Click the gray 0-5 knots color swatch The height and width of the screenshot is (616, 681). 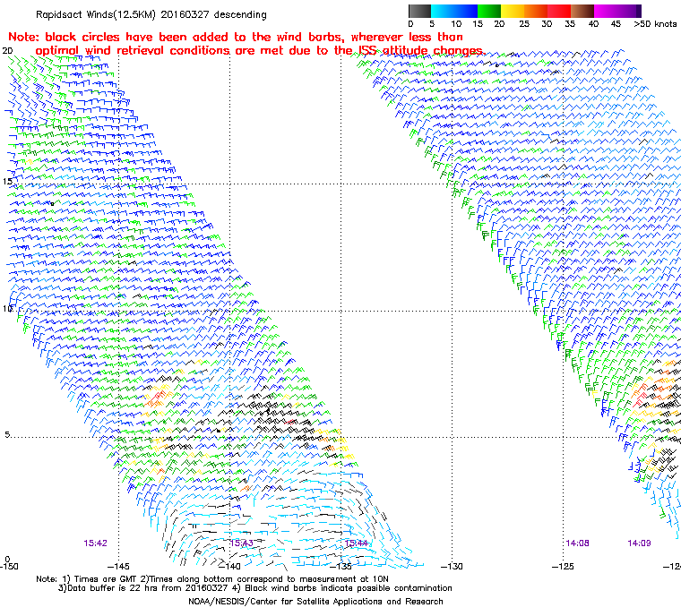pyautogui.click(x=419, y=11)
